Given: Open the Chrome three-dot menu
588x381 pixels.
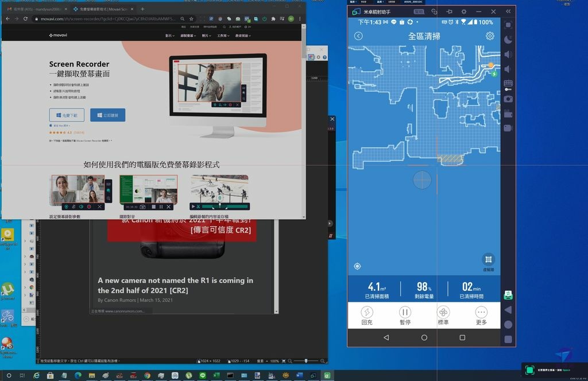Looking at the screenshot, I should tap(300, 19).
